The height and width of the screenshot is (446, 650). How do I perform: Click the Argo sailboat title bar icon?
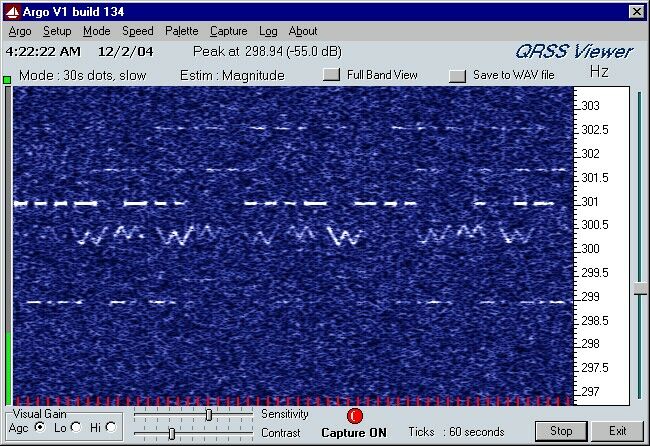(x=12, y=12)
